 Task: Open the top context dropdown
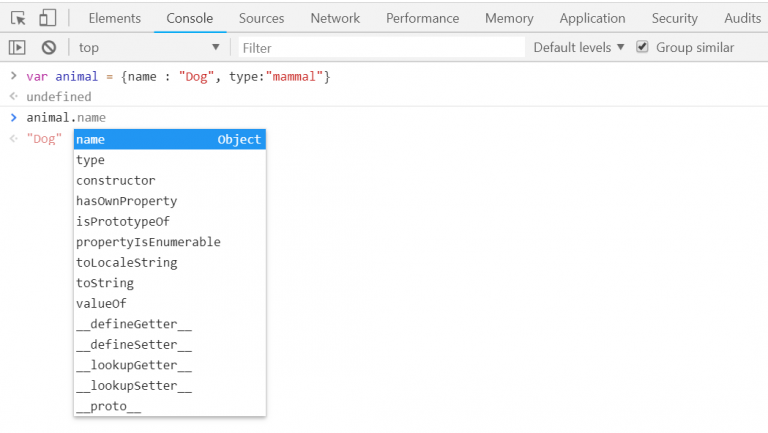pos(148,47)
